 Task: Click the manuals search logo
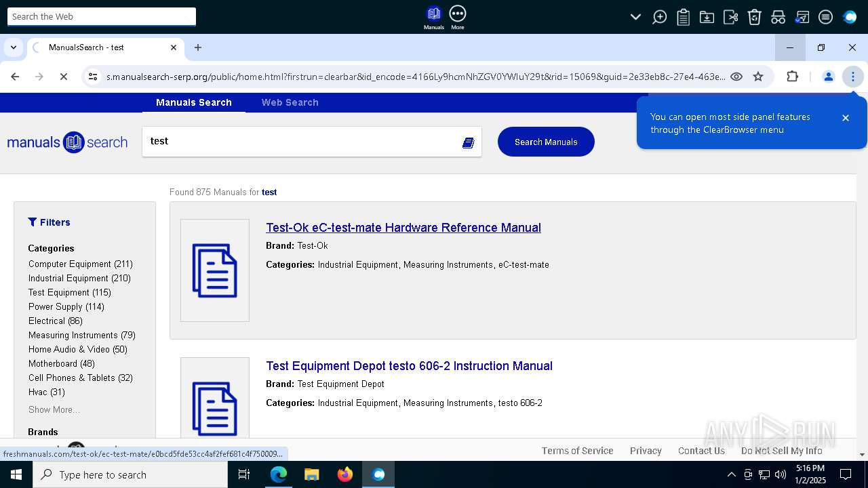(x=67, y=142)
